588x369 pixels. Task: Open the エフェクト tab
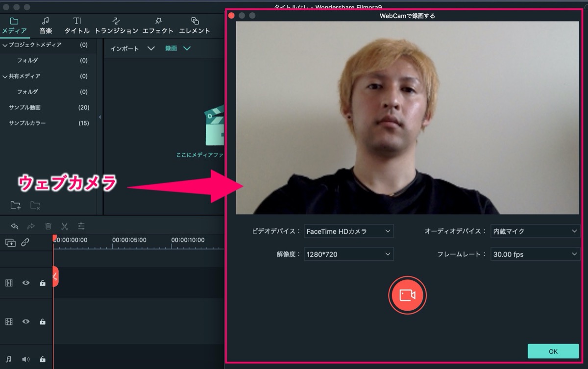[158, 25]
